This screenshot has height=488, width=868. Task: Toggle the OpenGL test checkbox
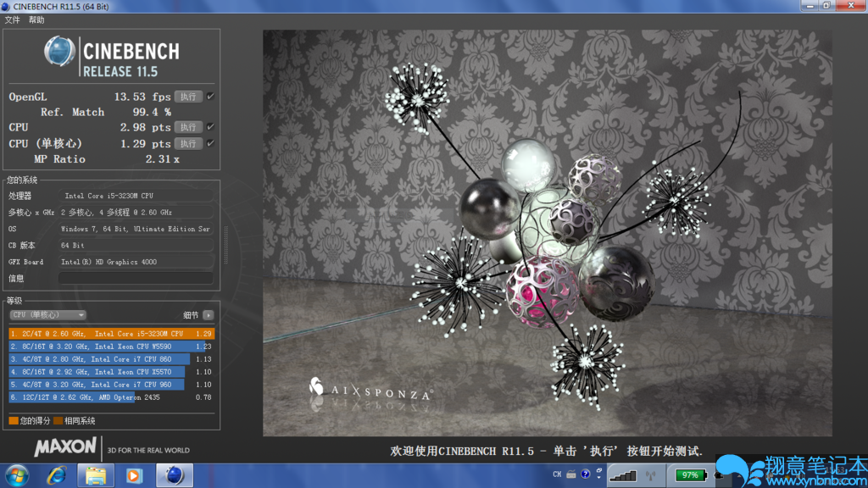[210, 97]
